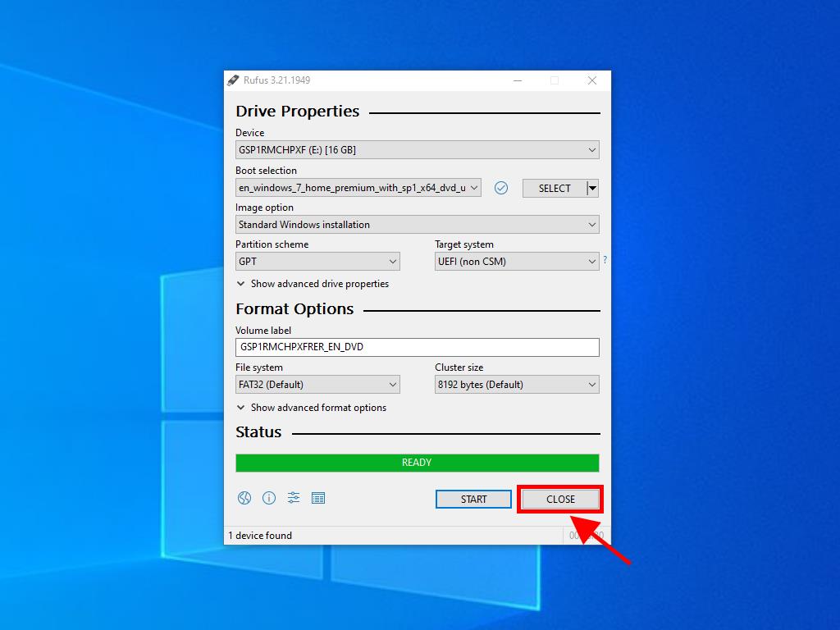Viewport: 840px width, 630px height.
Task: Open the Device dropdown list
Action: pos(417,150)
